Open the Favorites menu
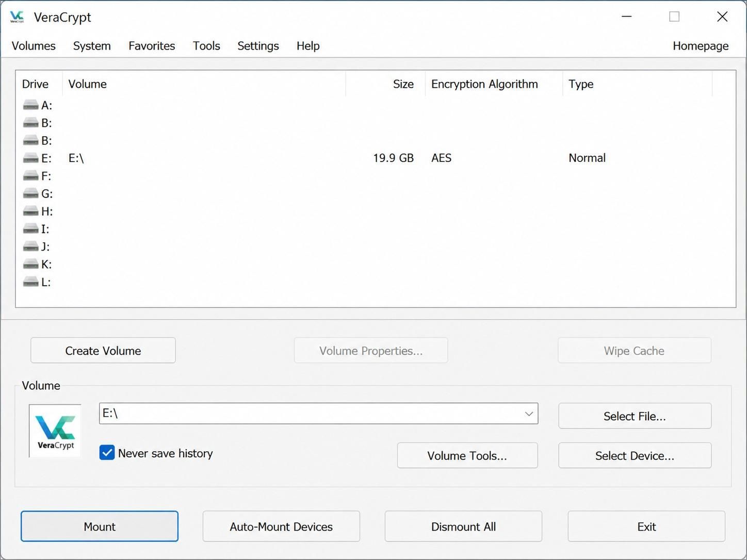Viewport: 747px width, 560px height. pyautogui.click(x=152, y=46)
